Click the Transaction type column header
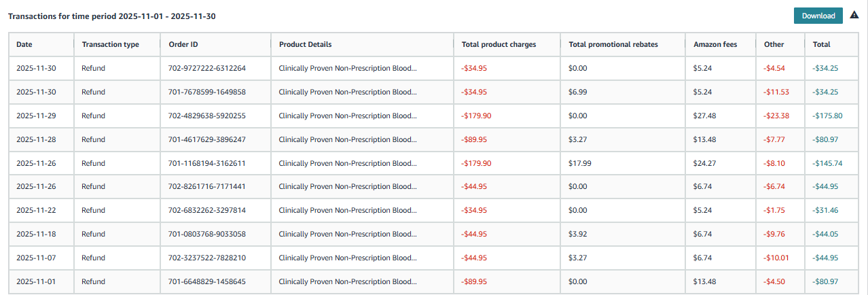868x295 pixels. pyautogui.click(x=110, y=44)
